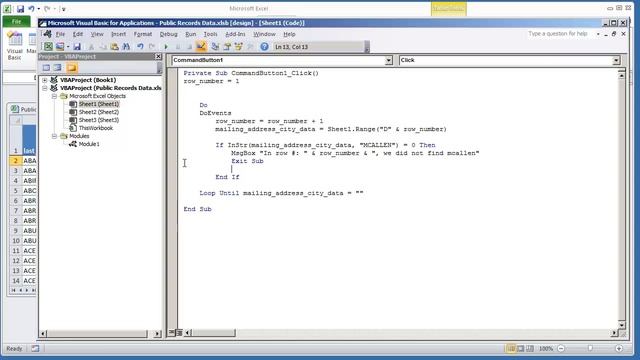This screenshot has width=640, height=360.
Task: Click the Visual Basic button in Excel ribbon
Action: click(x=15, y=46)
